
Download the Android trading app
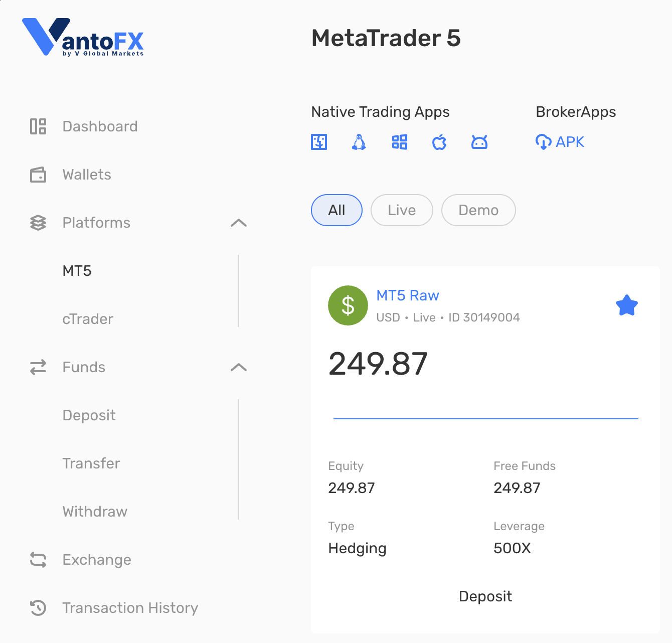(x=479, y=142)
